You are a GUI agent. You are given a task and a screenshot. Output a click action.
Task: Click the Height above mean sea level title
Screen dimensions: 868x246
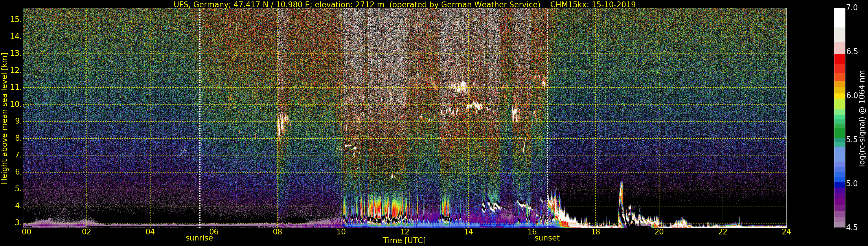(x=4, y=118)
